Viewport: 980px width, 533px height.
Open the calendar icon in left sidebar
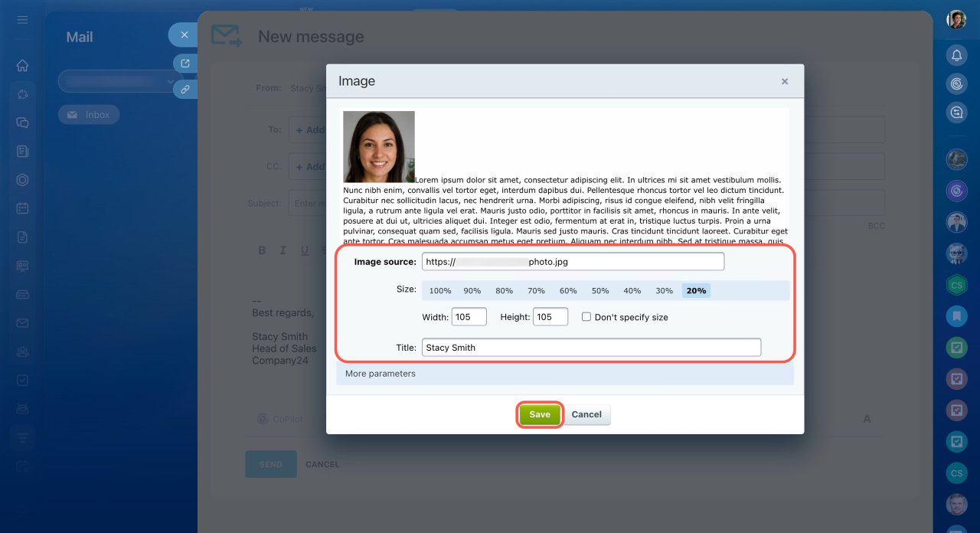pyautogui.click(x=22, y=208)
